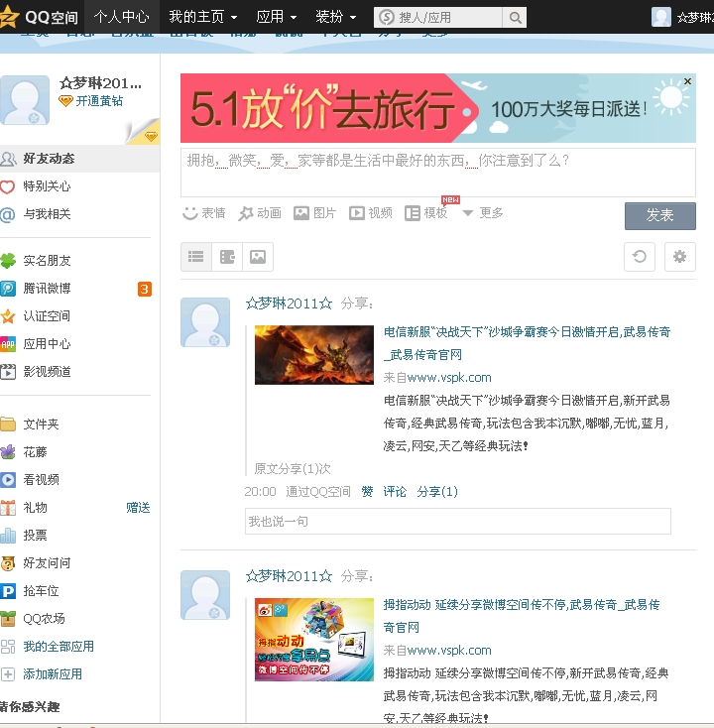Screen dimensions: 714x728
Task: Switch to card view mode
Action: click(227, 257)
